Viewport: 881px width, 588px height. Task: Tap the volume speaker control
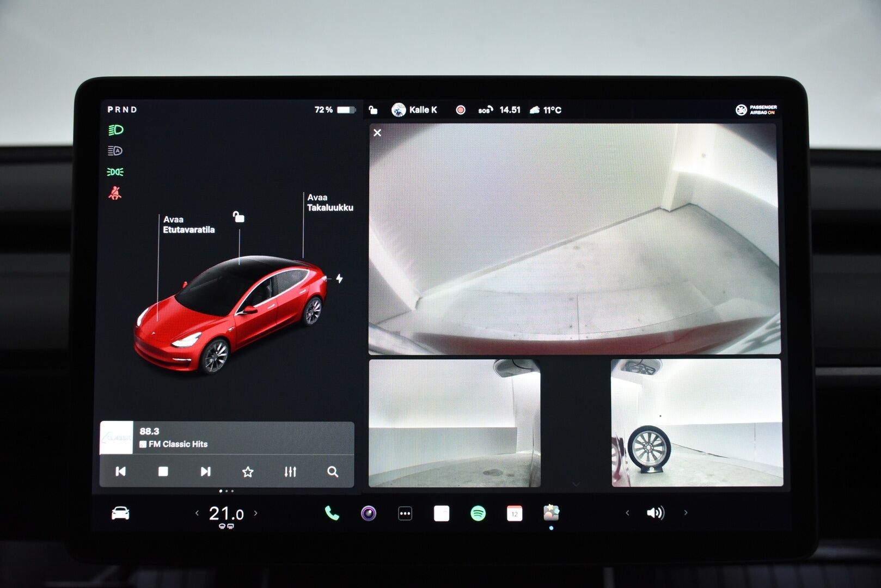tap(657, 512)
